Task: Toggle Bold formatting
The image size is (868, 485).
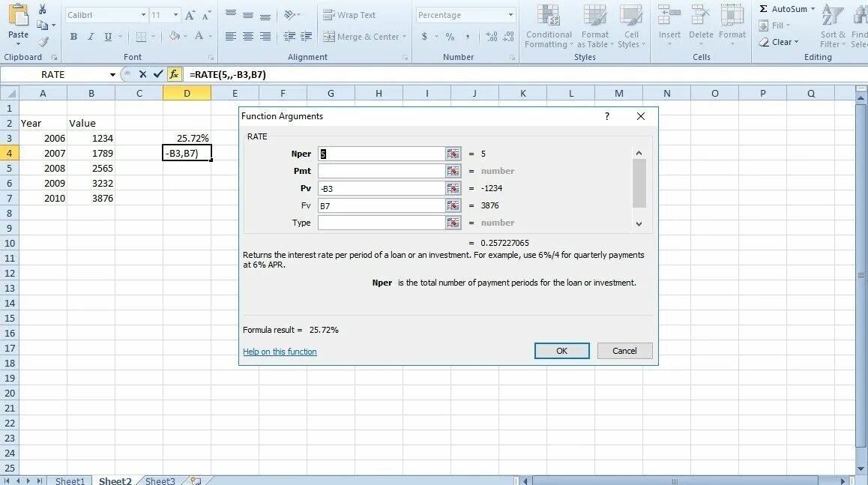Action: coord(73,37)
